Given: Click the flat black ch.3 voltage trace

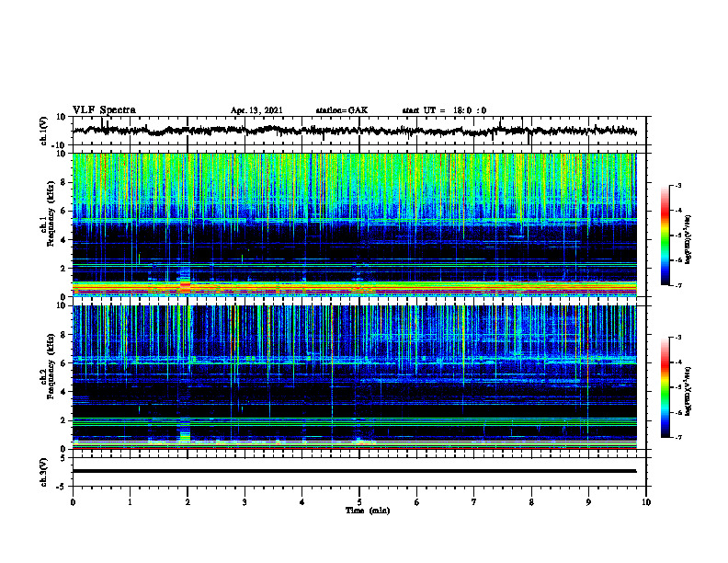Looking at the screenshot, I should [355, 471].
